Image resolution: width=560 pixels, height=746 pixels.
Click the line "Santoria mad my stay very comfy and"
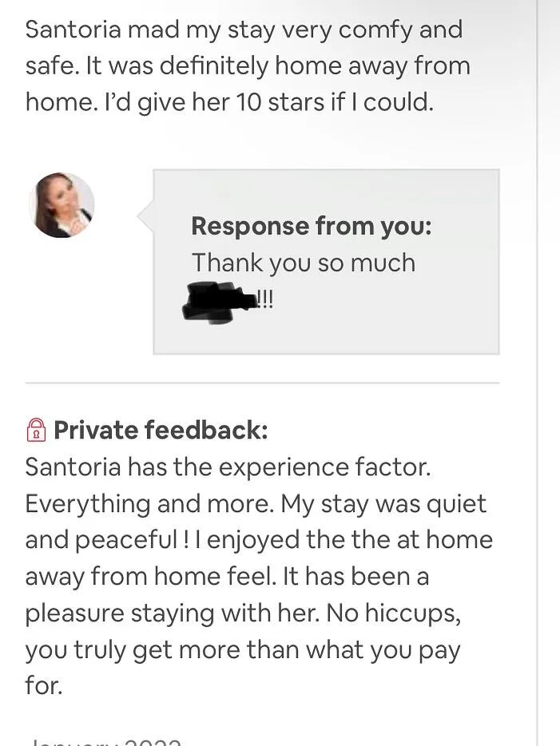244,30
